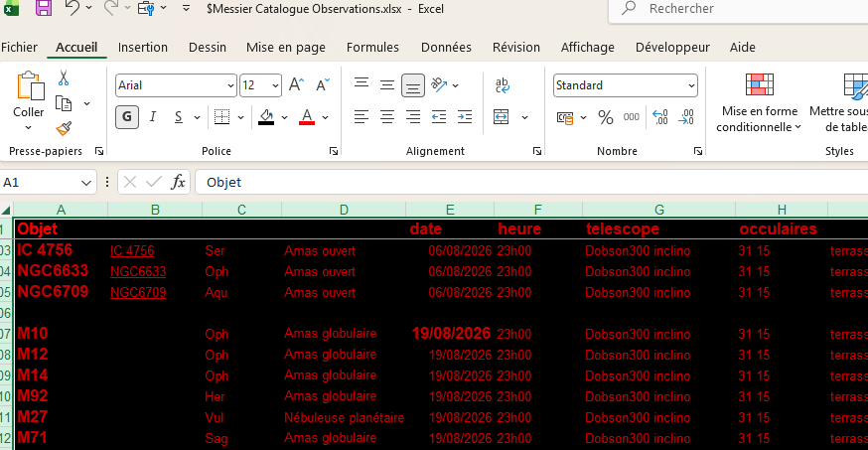Select all cells with corner triangle

(x=6, y=210)
